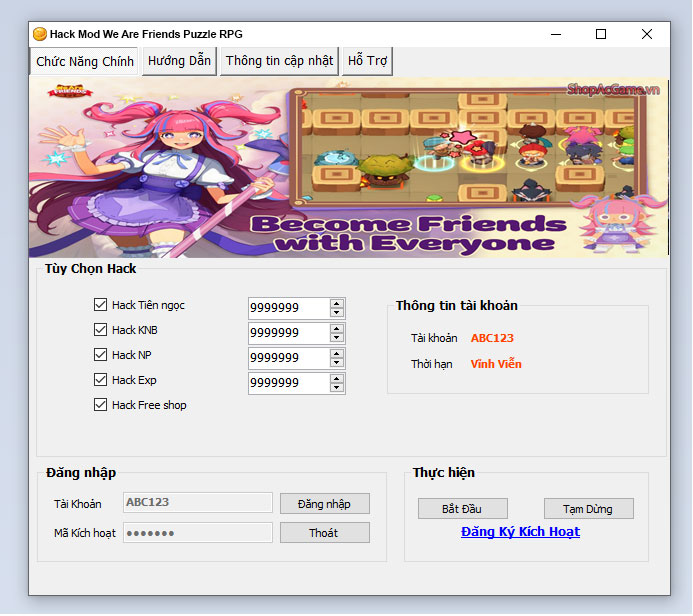Click the ABC123 account name text

[x=492, y=338]
